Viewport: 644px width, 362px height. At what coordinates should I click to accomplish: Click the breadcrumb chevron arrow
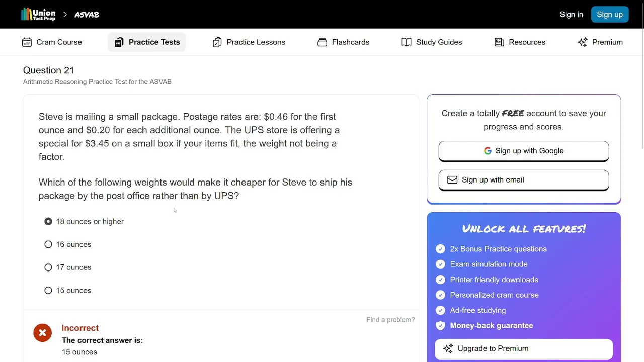click(x=65, y=15)
